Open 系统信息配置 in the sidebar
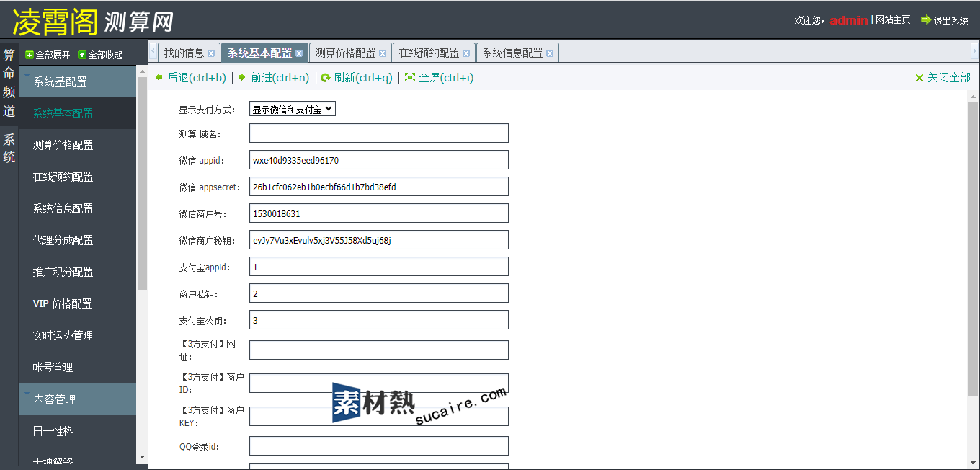This screenshot has width=980, height=470. (77, 208)
